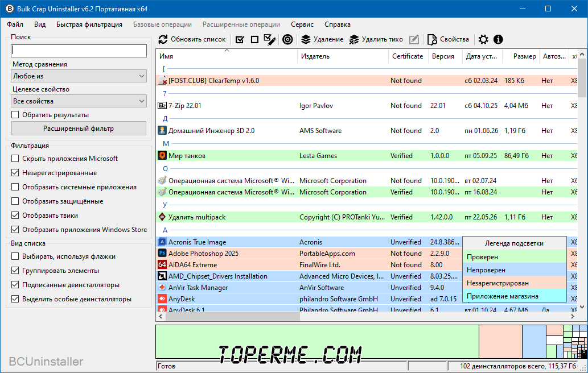Click the ClearTemp v1.6.0 row icon
This screenshot has height=373, width=588.
[x=162, y=81]
